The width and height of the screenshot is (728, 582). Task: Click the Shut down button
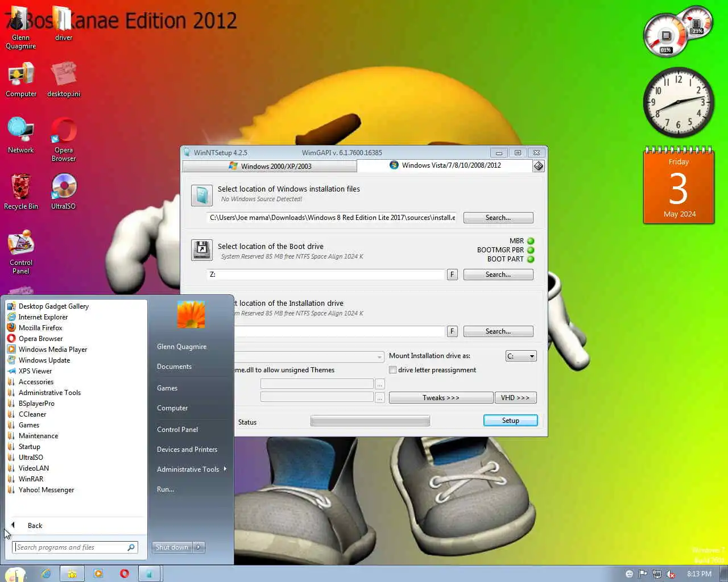click(172, 547)
